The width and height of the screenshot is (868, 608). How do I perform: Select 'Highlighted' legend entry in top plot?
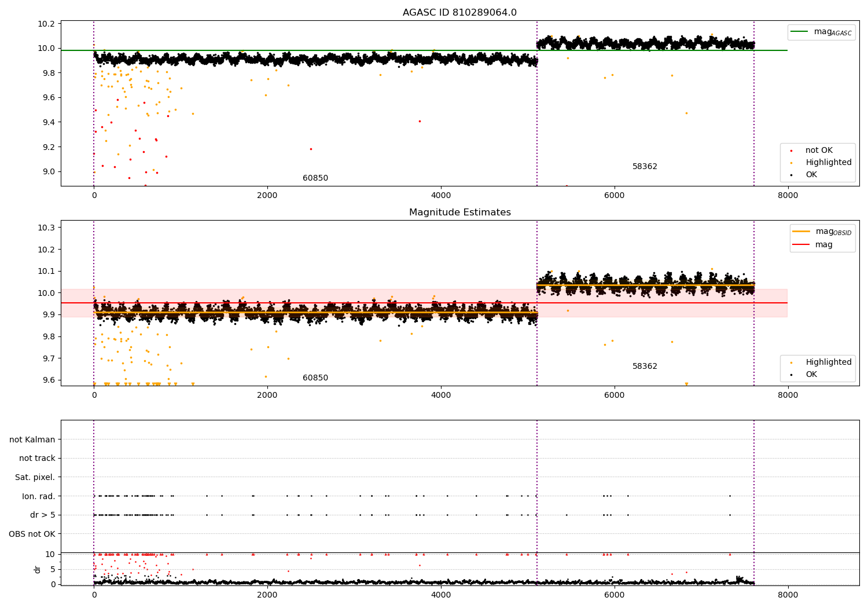(828, 163)
